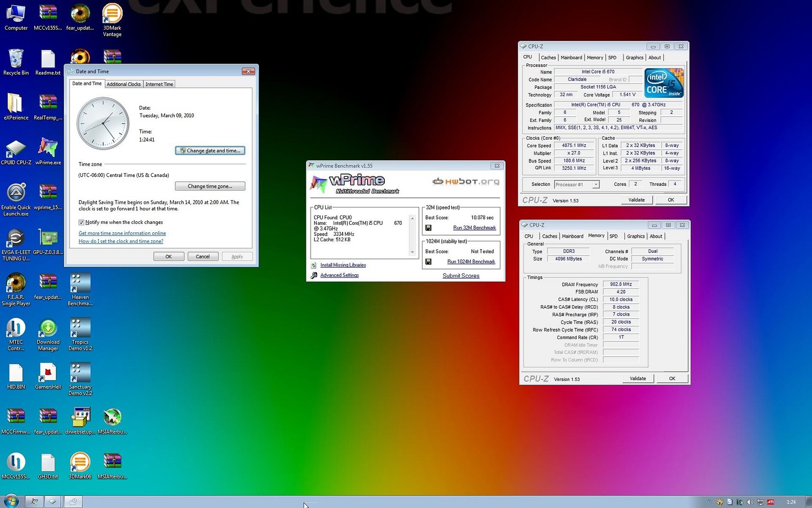The width and height of the screenshot is (812, 508).
Task: Click Submit Scores in wPrime
Action: 461,276
